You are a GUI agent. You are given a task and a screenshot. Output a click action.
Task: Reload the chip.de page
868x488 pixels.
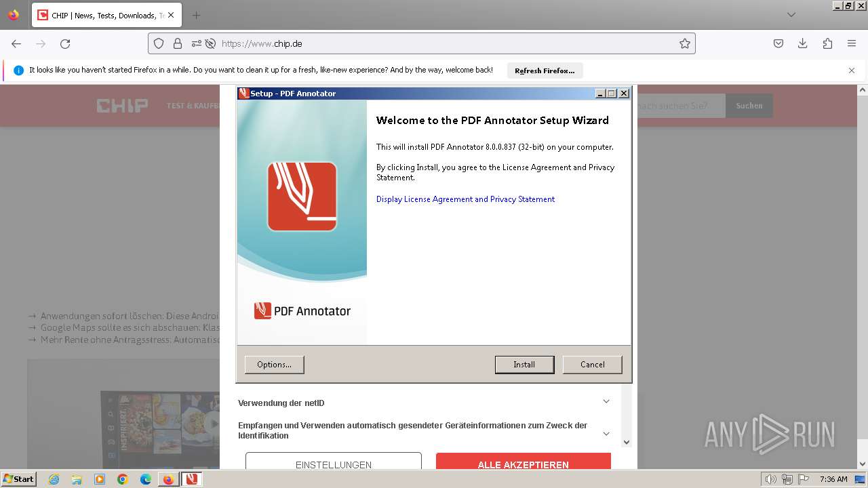coord(65,43)
